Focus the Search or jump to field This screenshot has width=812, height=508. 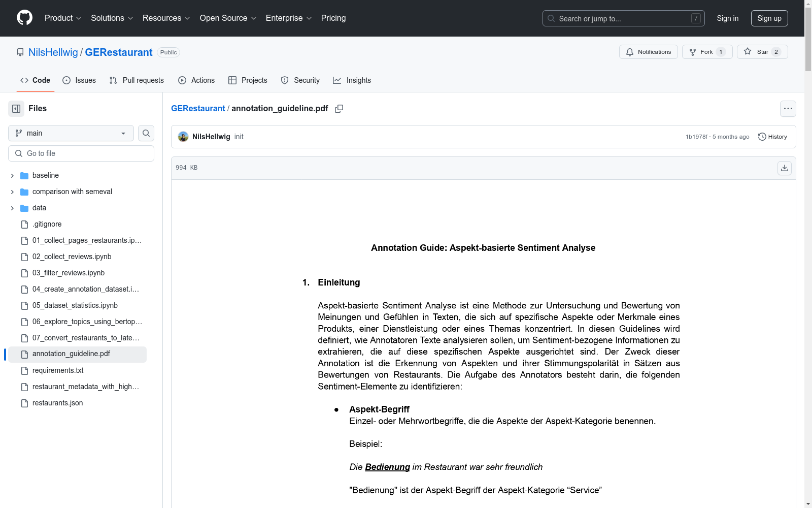624,18
